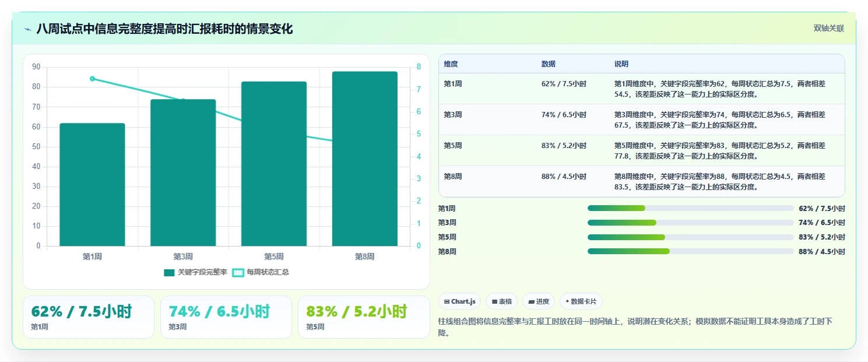Click the 第3周 x-axis label
Image resolution: width=868 pixels, height=362 pixels.
(183, 256)
